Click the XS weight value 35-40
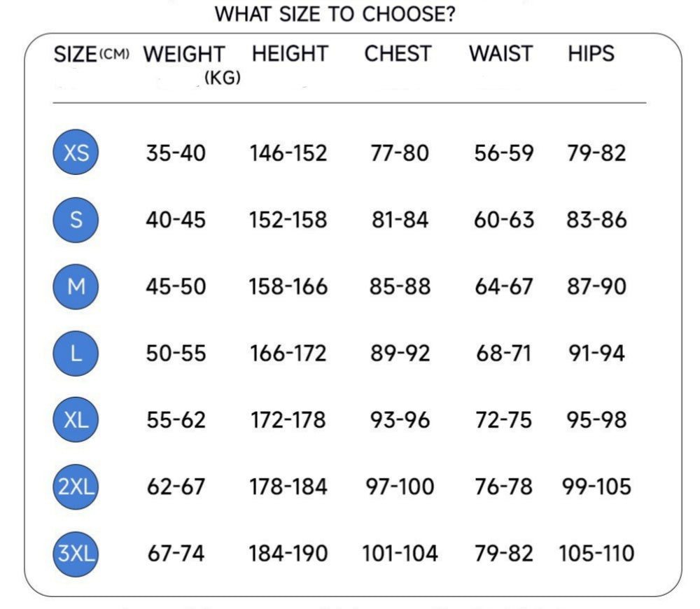The height and width of the screenshot is (609, 700). [176, 153]
